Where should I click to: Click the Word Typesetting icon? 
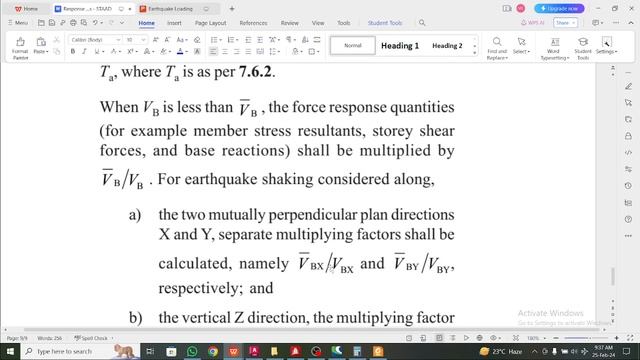coord(555,41)
